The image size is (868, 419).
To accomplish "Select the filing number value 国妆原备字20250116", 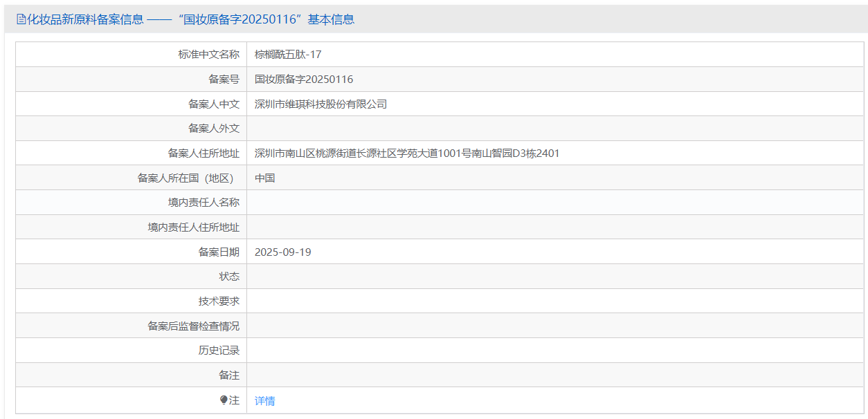I will pyautogui.click(x=304, y=80).
